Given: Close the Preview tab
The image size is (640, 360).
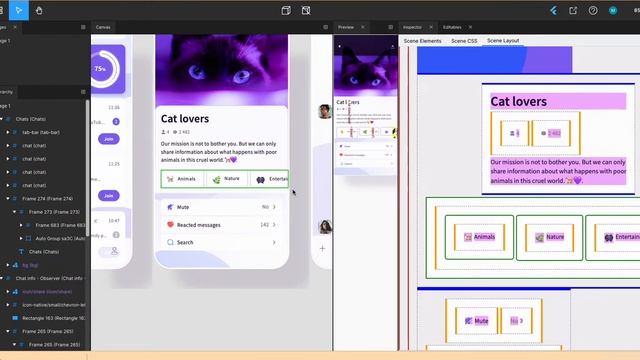Looking at the screenshot, I should (x=362, y=27).
